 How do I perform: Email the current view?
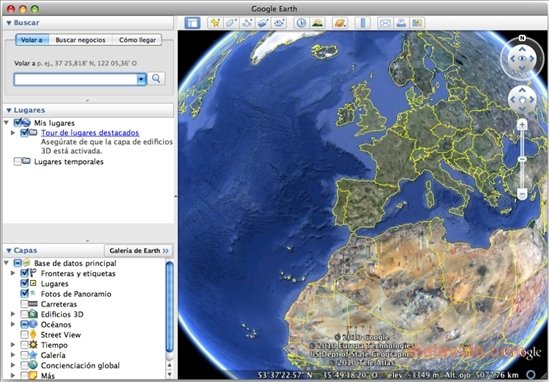(x=385, y=23)
